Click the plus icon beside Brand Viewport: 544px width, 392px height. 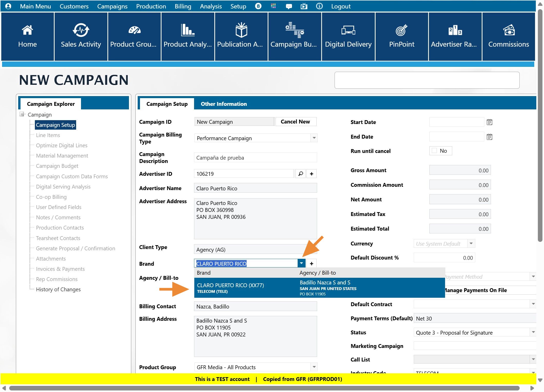pos(311,263)
